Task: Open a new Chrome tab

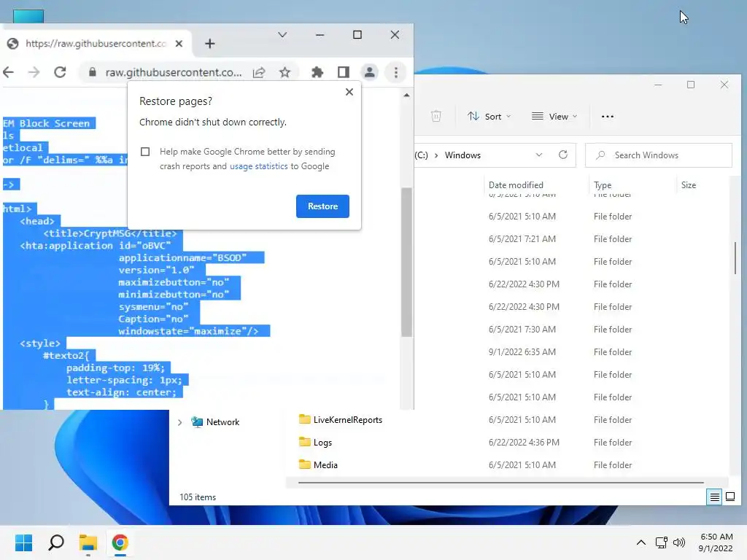Action: pyautogui.click(x=209, y=44)
